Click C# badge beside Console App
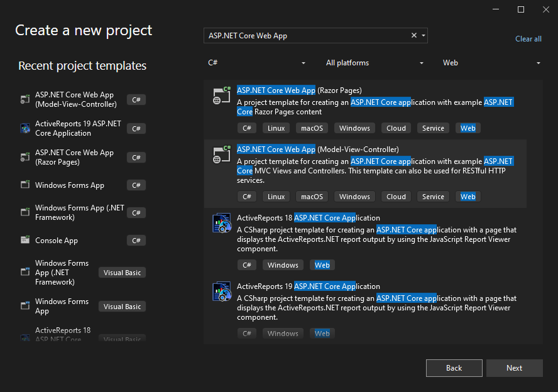 pyautogui.click(x=136, y=241)
